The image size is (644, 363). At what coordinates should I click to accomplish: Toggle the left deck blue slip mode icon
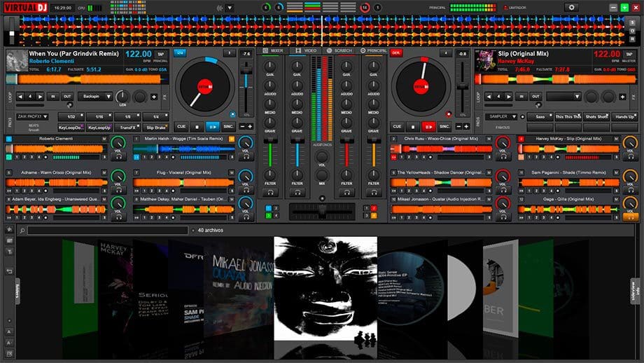(x=232, y=114)
